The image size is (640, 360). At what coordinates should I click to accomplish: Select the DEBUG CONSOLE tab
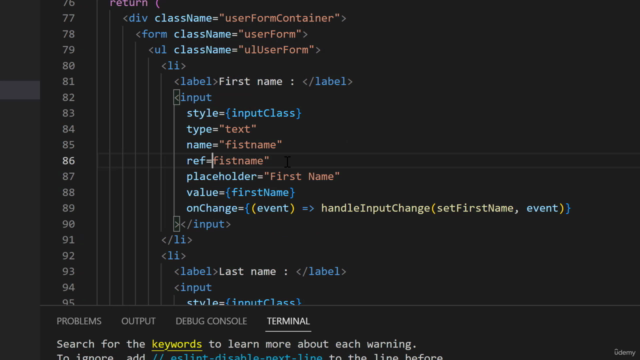[x=211, y=321]
